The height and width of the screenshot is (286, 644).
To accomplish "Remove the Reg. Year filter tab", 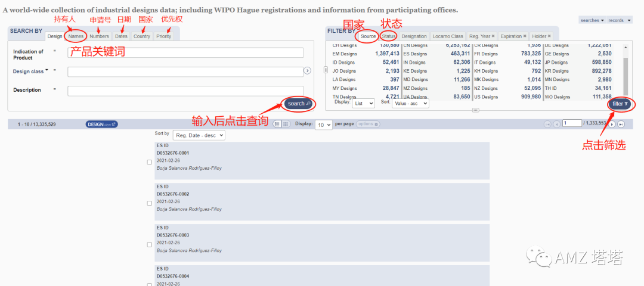I will coord(493,36).
